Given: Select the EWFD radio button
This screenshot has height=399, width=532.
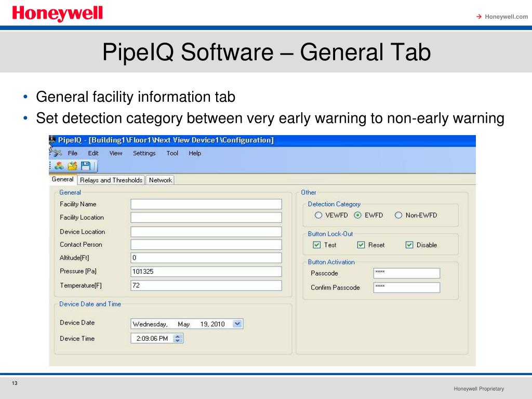Looking at the screenshot, I should (357, 215).
